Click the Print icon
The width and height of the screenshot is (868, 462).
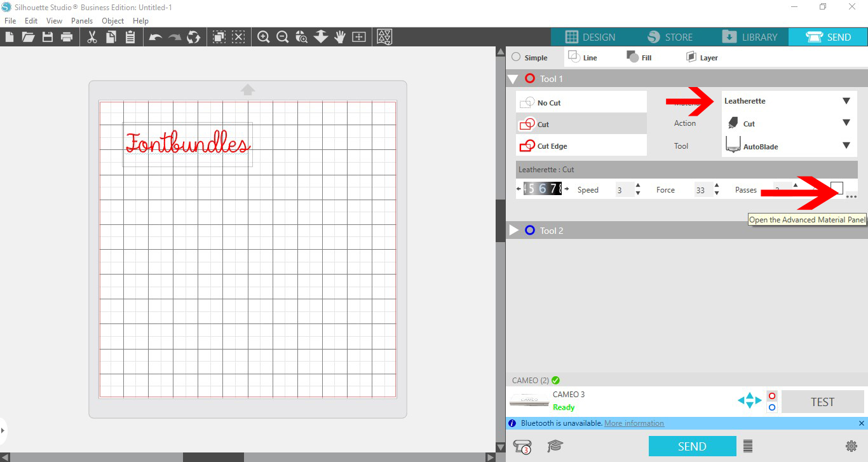tap(67, 37)
